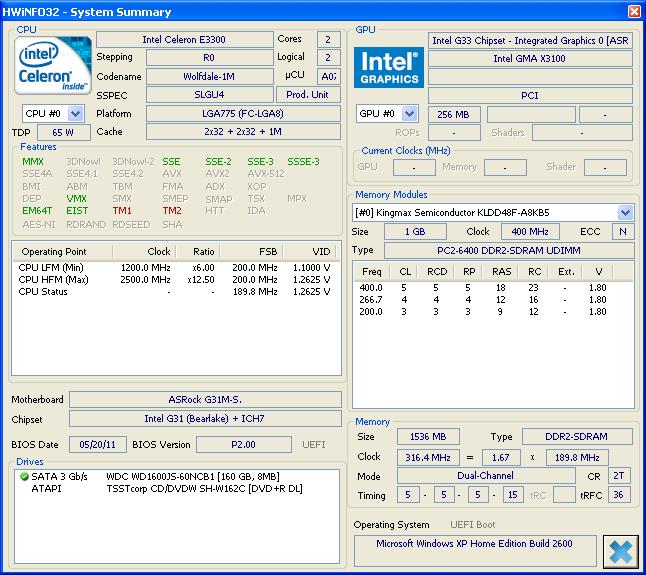Click the Intel Celeron inside logo
Image resolution: width=646 pixels, height=575 pixels.
tap(53, 65)
